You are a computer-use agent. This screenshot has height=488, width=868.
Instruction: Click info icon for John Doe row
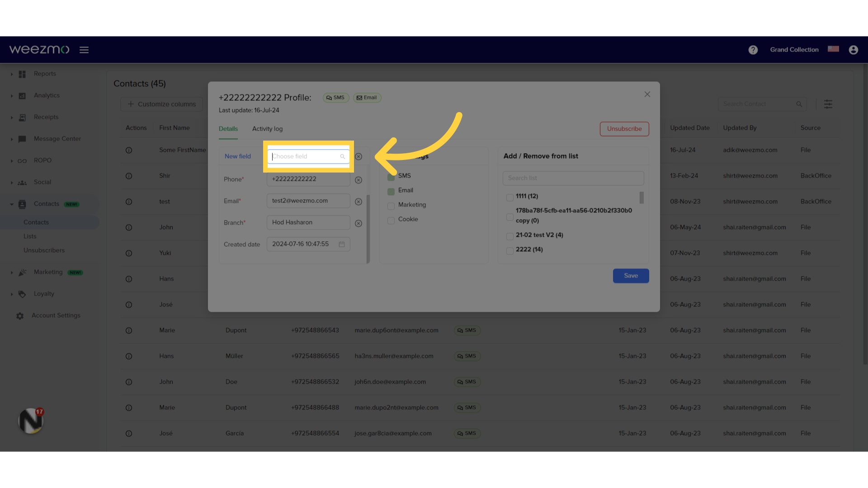(x=129, y=382)
